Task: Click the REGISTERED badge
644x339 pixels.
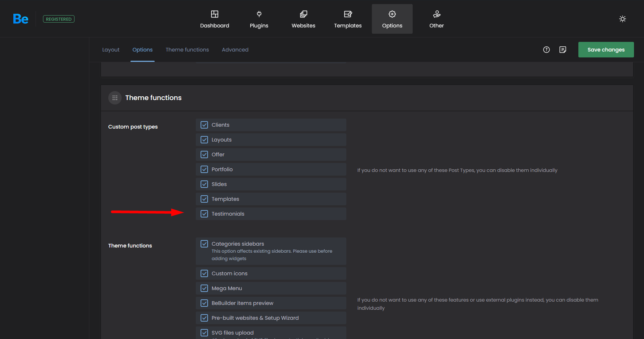Action: pos(59,19)
